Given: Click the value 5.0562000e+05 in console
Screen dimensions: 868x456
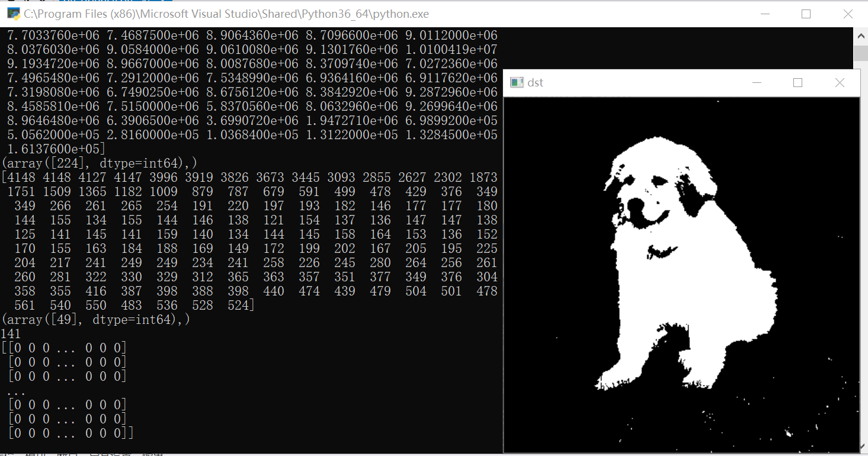Looking at the screenshot, I should point(53,135).
